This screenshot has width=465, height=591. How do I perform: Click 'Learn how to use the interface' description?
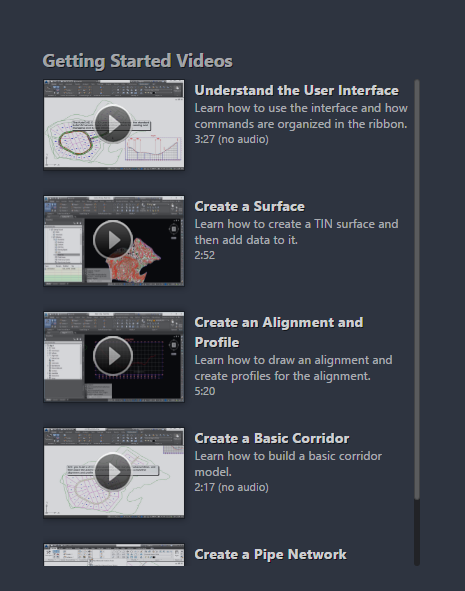[301, 116]
